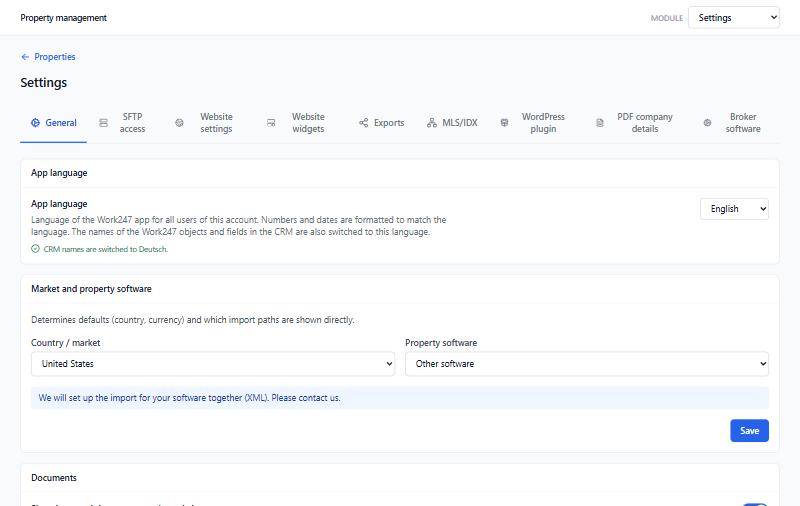This screenshot has height=506, width=800.
Task: Click the 'Property software' field label
Action: [x=441, y=343]
